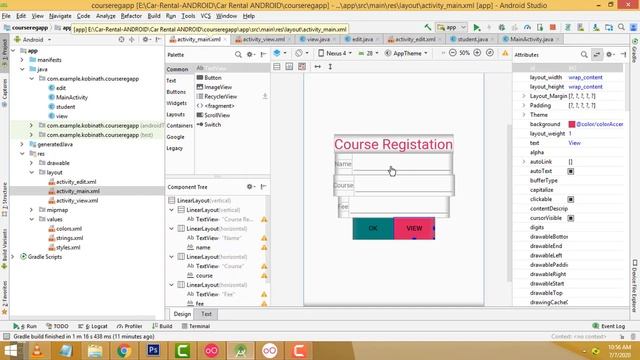Toggle the cursorVisible checkbox

pyautogui.click(x=571, y=218)
